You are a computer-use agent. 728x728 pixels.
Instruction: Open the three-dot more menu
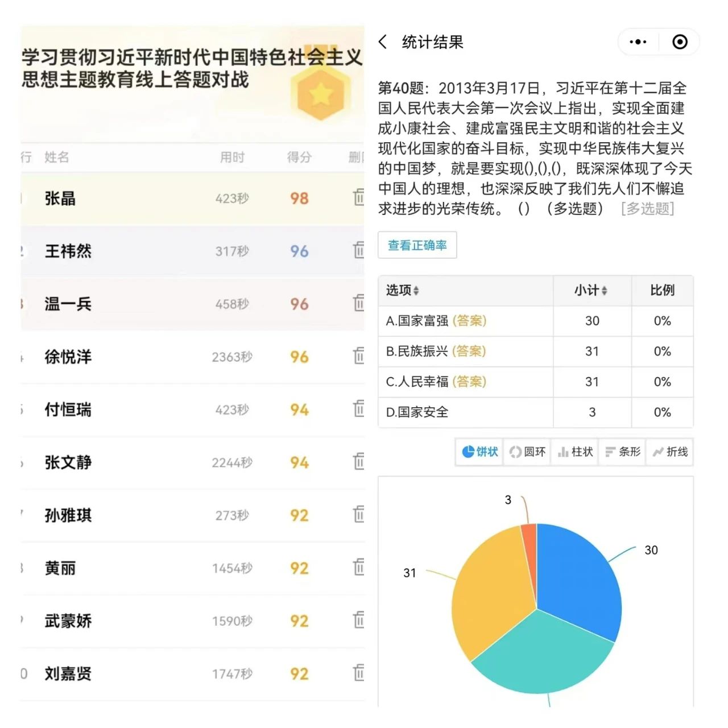(638, 42)
